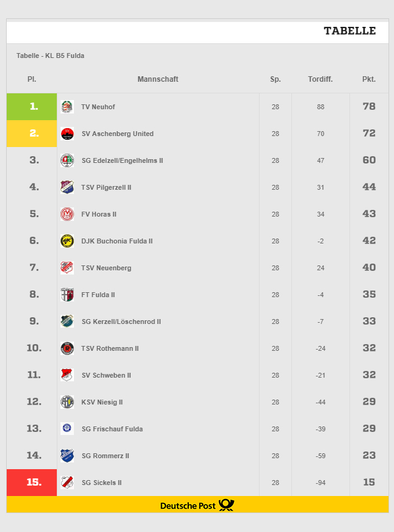Click the red 15th place rank cell

pyautogui.click(x=32, y=483)
